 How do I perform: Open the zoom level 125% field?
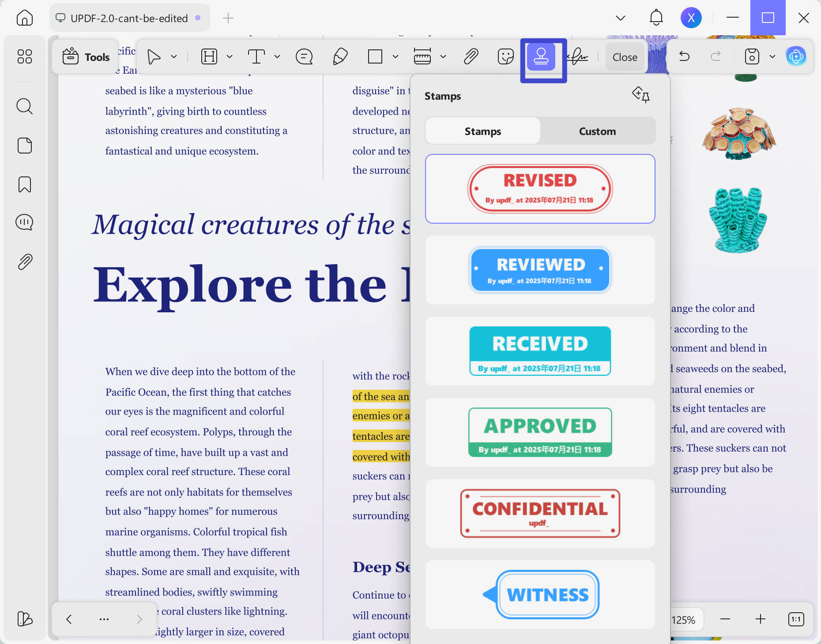[684, 620]
